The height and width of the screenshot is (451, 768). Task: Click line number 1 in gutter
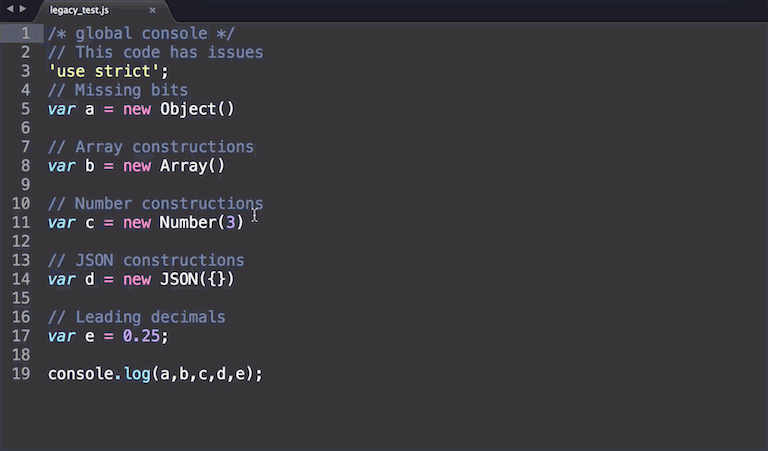[x=25, y=33]
